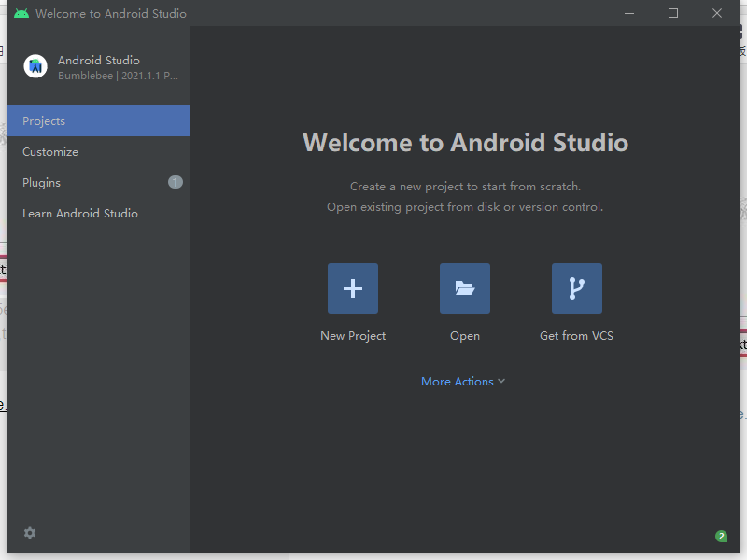Switch to the Customize tab
This screenshot has width=747, height=560.
click(x=99, y=152)
